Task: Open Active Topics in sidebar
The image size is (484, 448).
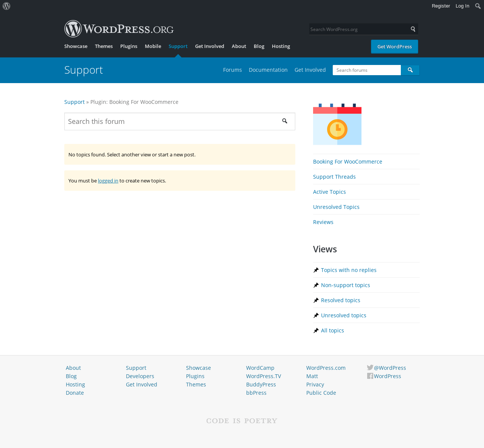Action: pyautogui.click(x=329, y=192)
